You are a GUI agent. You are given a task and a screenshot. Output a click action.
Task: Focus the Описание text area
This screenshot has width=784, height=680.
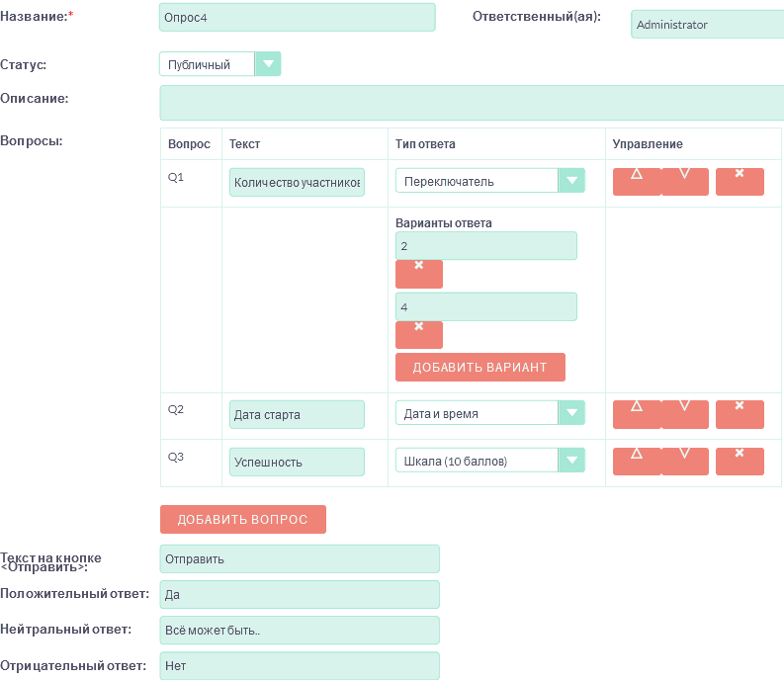(x=471, y=103)
